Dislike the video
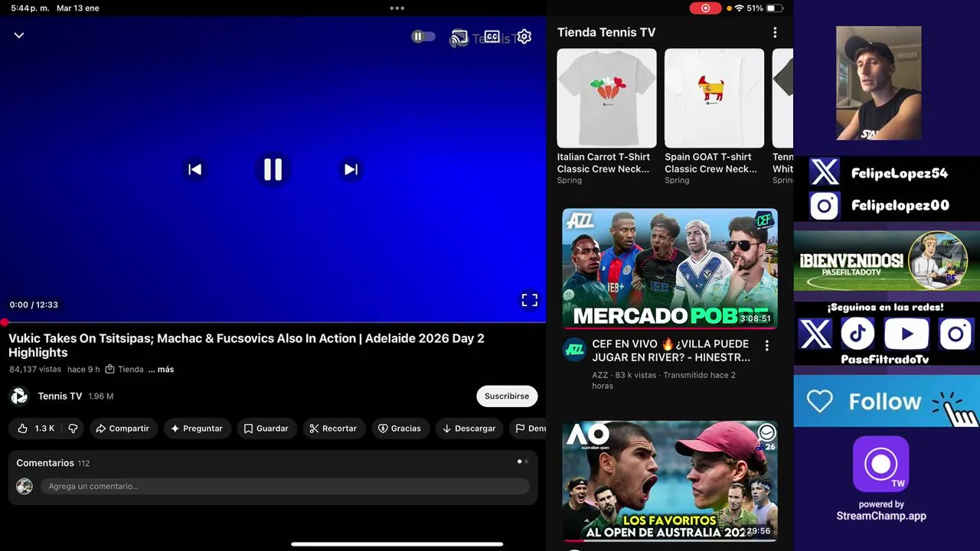Screen dimensions: 980x551 pyautogui.click(x=73, y=429)
